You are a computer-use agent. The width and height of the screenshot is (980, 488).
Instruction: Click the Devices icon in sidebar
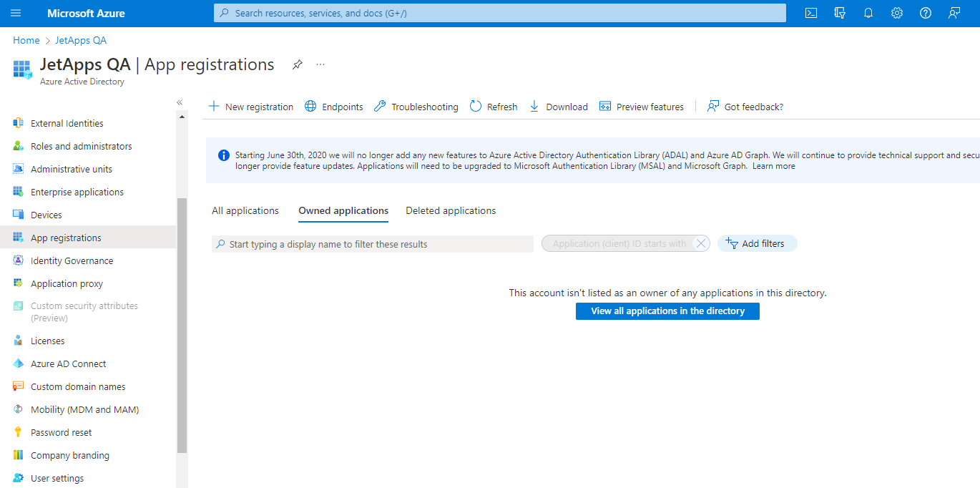(x=19, y=215)
